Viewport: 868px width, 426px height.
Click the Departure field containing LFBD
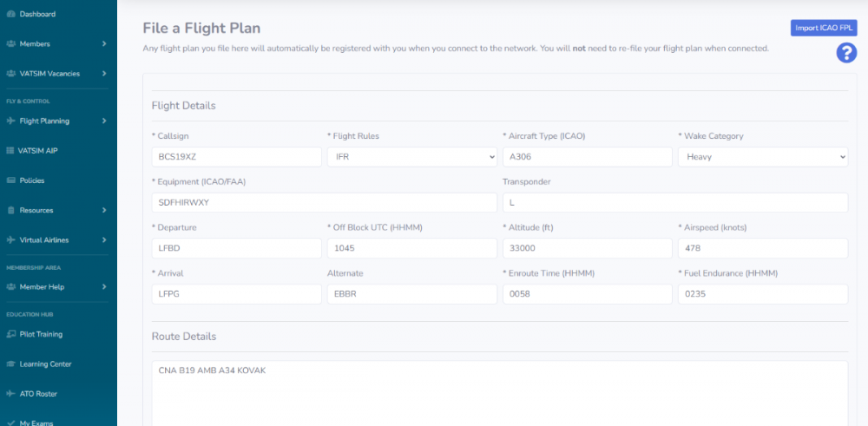coord(236,248)
